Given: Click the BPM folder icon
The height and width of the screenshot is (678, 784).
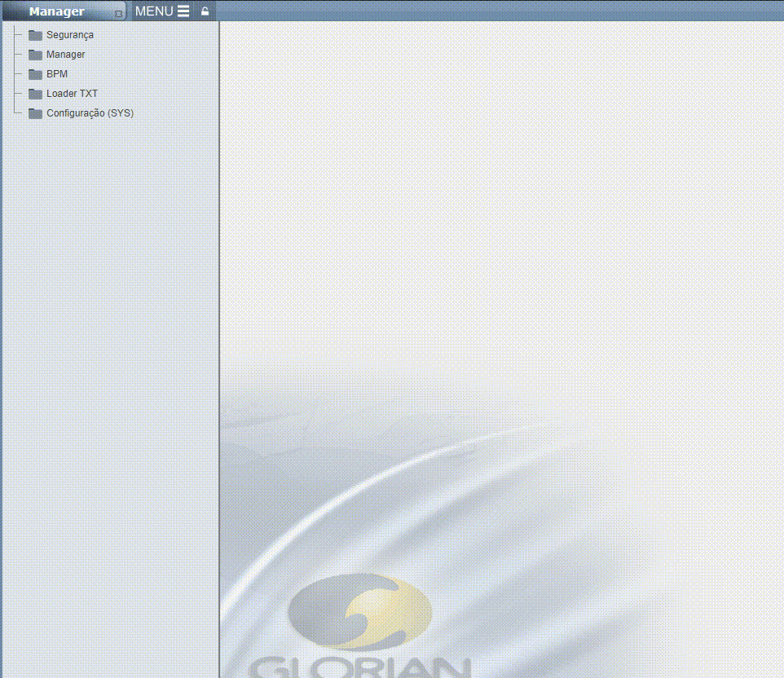Looking at the screenshot, I should click(35, 74).
